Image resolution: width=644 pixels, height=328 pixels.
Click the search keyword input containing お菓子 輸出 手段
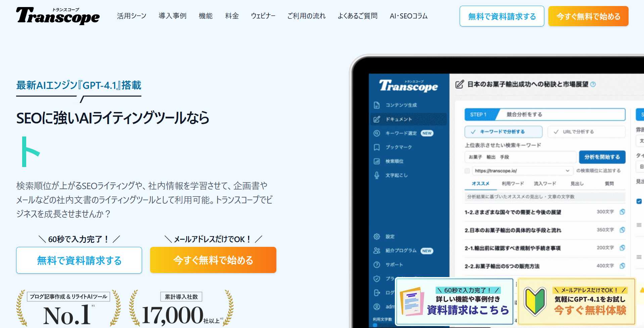520,157
